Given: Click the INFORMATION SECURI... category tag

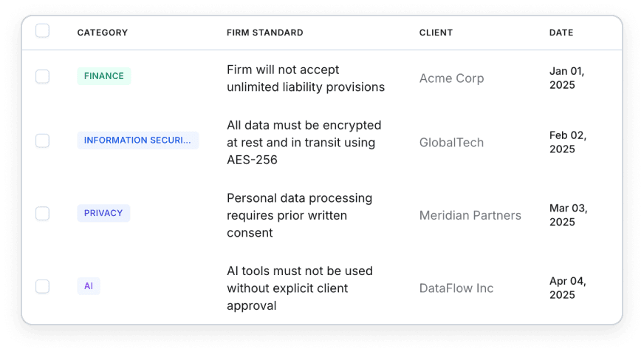Looking at the screenshot, I should point(137,141).
